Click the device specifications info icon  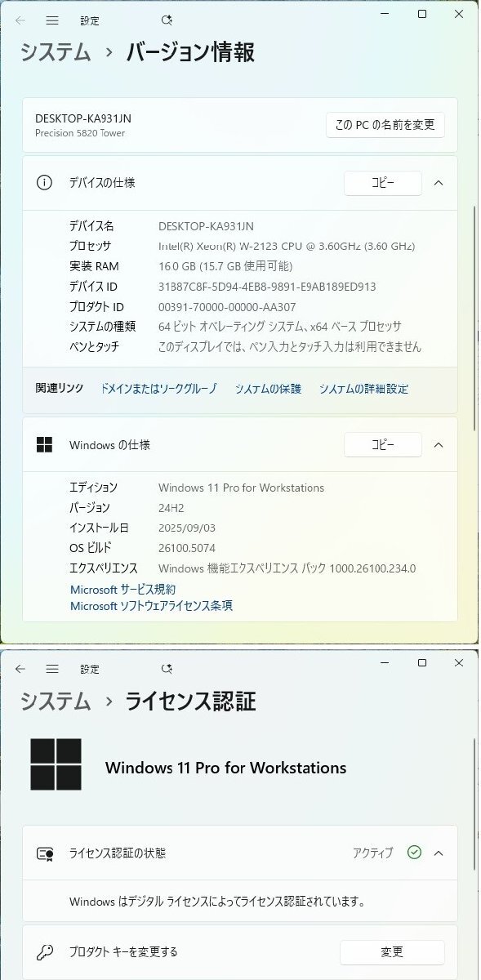pyautogui.click(x=44, y=183)
